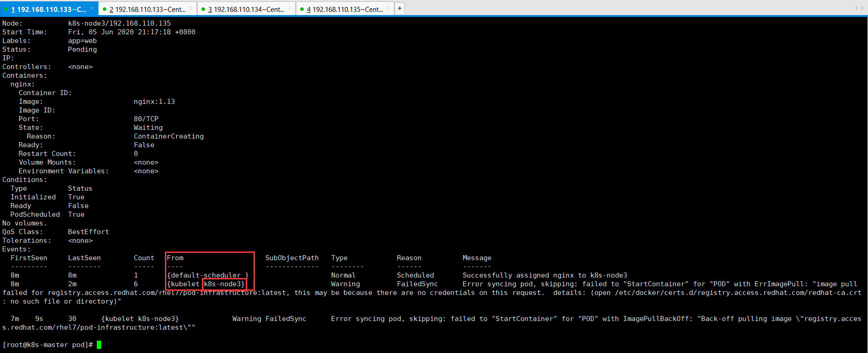Open session tab 3 192.168.110.134
868x353 pixels.
246,9
